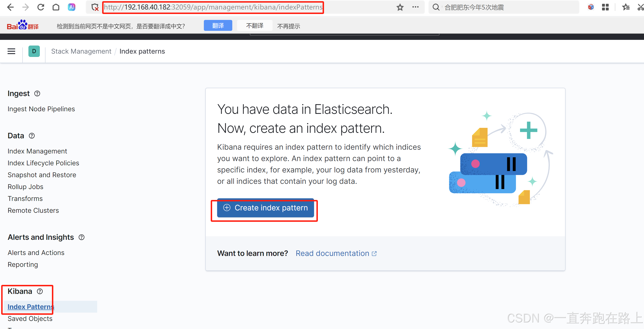Screen dimensions: 644x329
Task: Open Snapshot and Restore
Action: pyautogui.click(x=42, y=175)
